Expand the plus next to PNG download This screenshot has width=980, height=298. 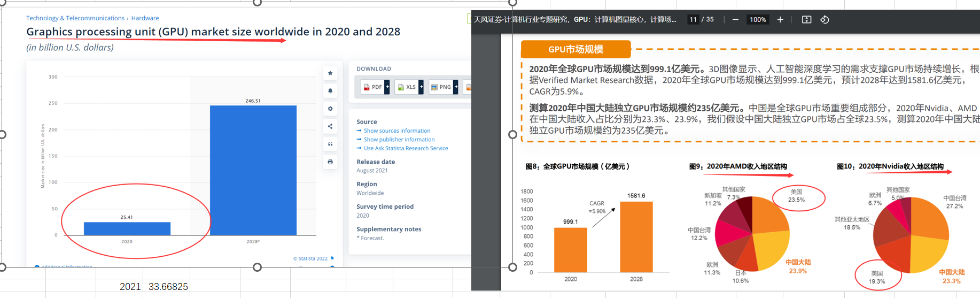[456, 87]
